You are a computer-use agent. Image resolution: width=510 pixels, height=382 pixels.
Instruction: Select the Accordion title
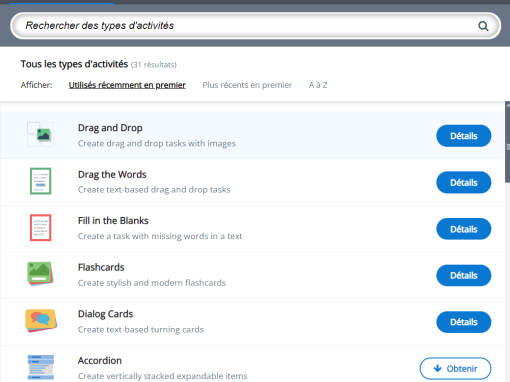click(100, 361)
